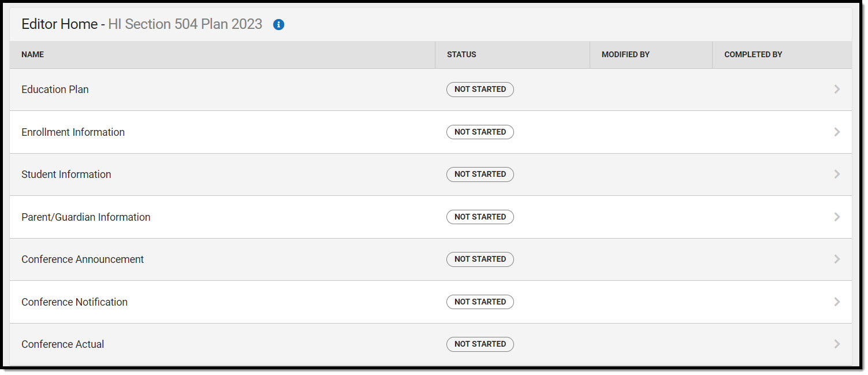Click the MODIFIED BY column header

click(x=625, y=55)
